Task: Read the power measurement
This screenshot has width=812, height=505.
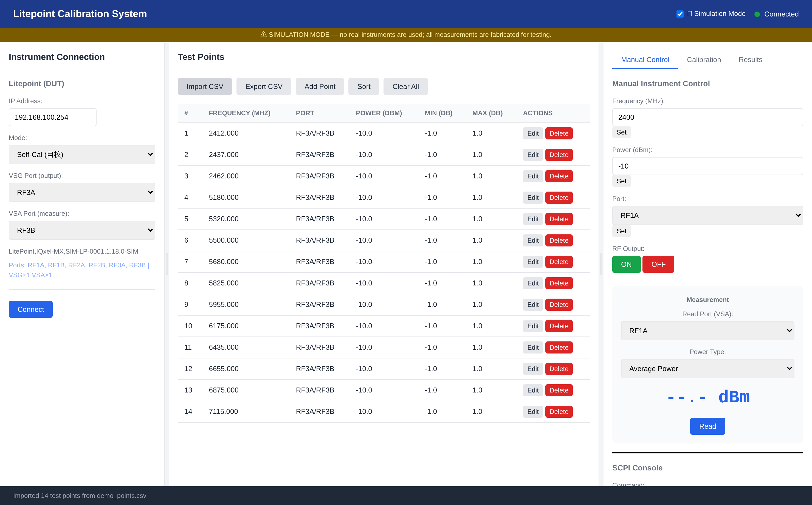Action: 707,426
